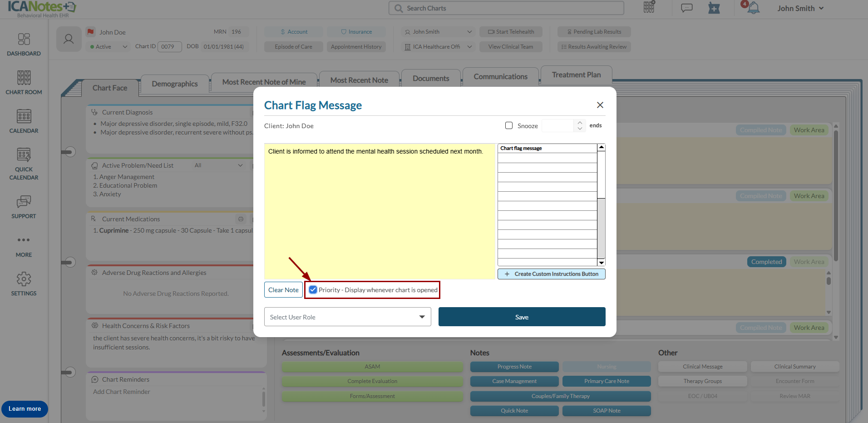
Task: Open Episode of Care
Action: pyautogui.click(x=294, y=47)
